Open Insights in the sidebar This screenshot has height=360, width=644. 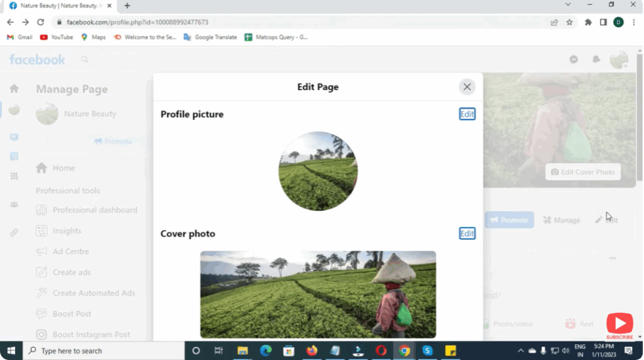(x=67, y=231)
